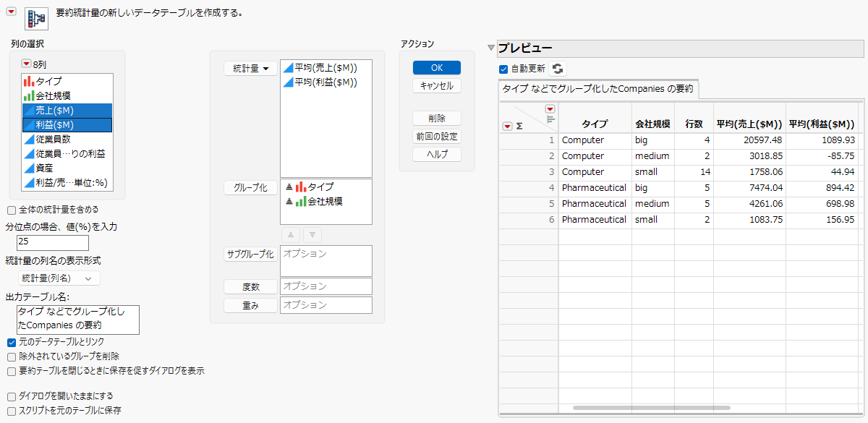Select 平均(売上($M)) in the statistics box
The height and width of the screenshot is (423, 868).
pos(325,68)
